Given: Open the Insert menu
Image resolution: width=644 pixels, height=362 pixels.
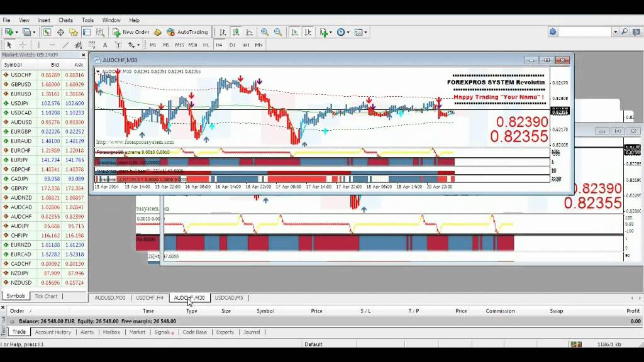Looking at the screenshot, I should 44,20.
